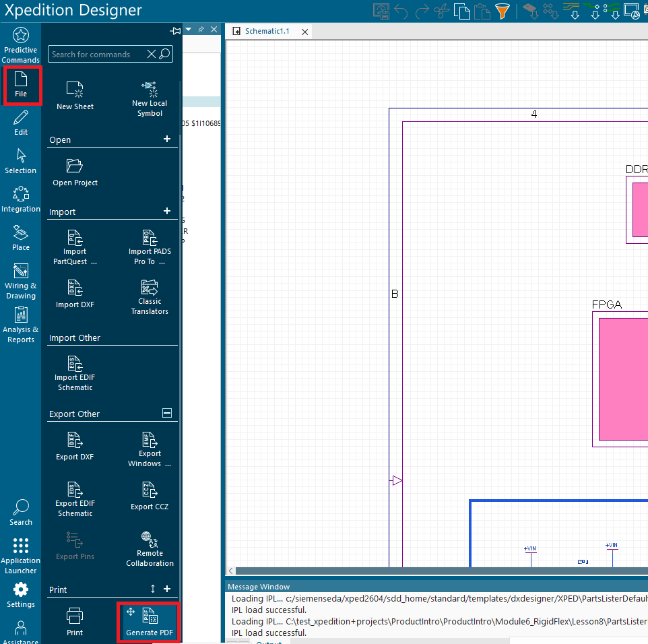Expand the Import section plus button
The width and height of the screenshot is (648, 644).
167,211
